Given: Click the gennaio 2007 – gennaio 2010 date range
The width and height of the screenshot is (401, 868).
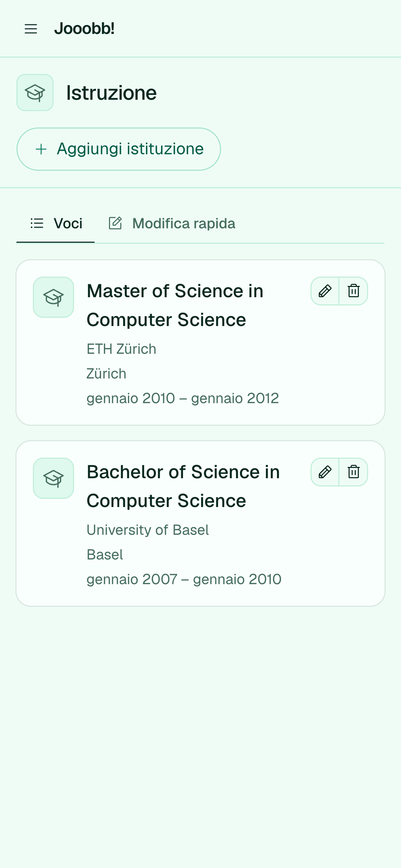Looking at the screenshot, I should [x=184, y=579].
